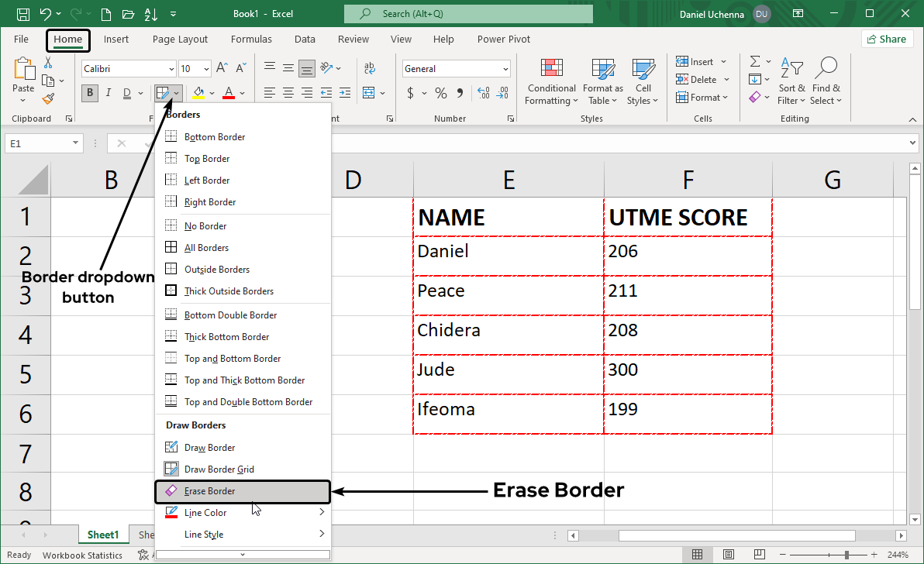Open the Page Layout ribbon tab
924x564 pixels.
pos(180,40)
